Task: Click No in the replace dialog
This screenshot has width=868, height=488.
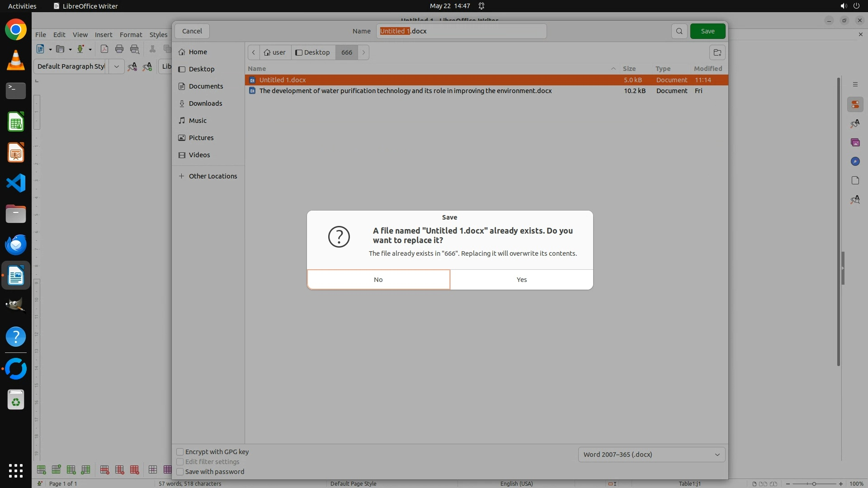Action: [378, 280]
